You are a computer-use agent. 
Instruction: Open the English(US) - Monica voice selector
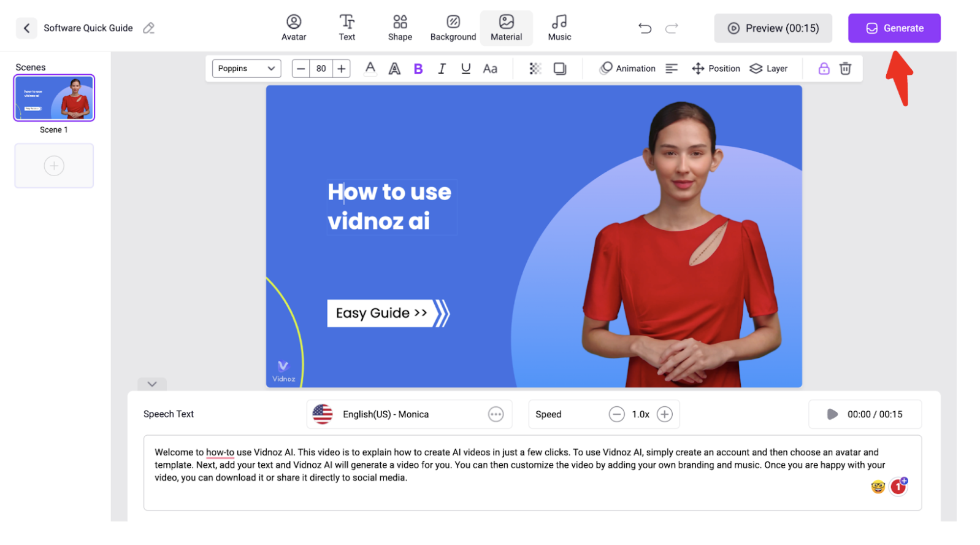coord(409,414)
